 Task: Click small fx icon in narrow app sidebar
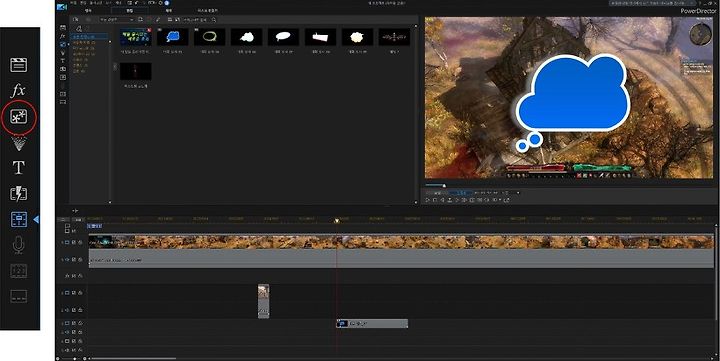tap(63, 36)
